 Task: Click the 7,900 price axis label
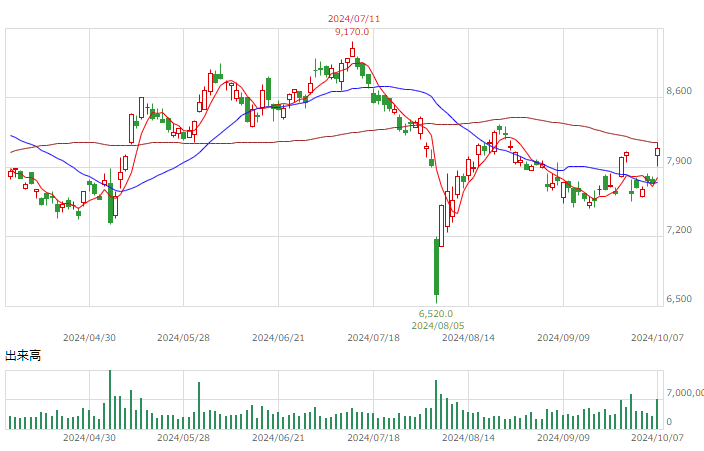679,161
